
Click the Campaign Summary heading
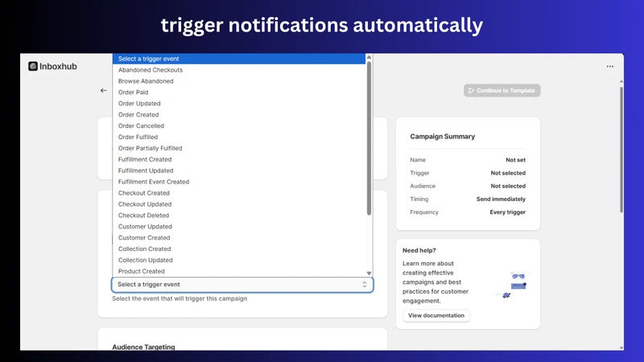(x=442, y=136)
